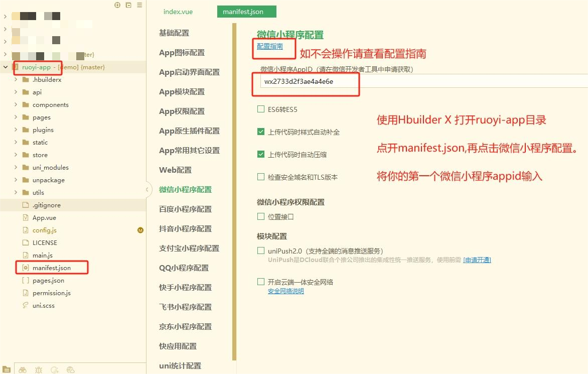Click the sidebar collapse handle on panel divider
The width and height of the screenshot is (588, 374).
point(148,189)
